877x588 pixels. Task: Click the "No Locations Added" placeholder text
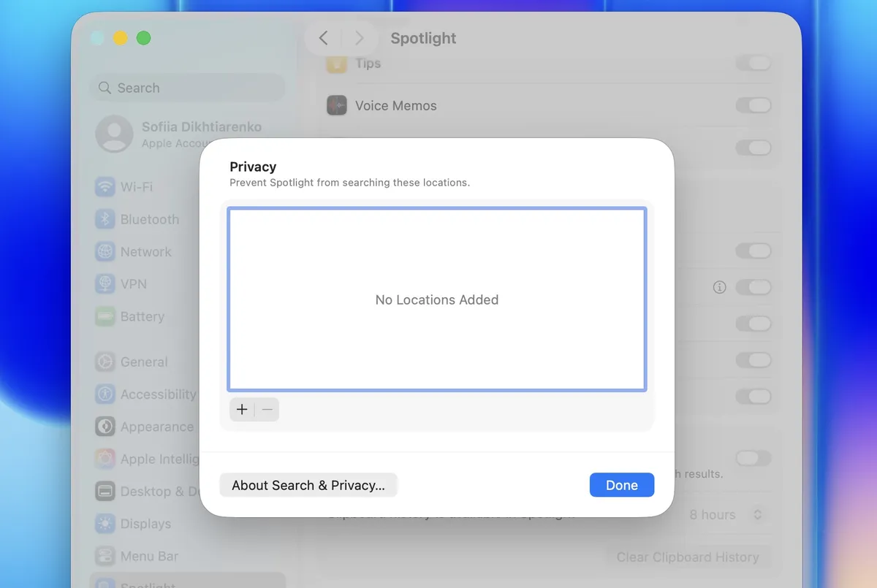click(x=437, y=299)
